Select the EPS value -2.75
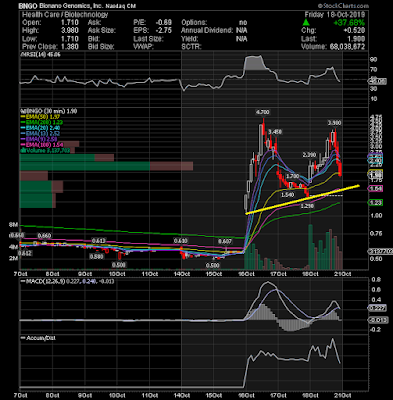Screen dimensions: 393x400 tap(164, 31)
